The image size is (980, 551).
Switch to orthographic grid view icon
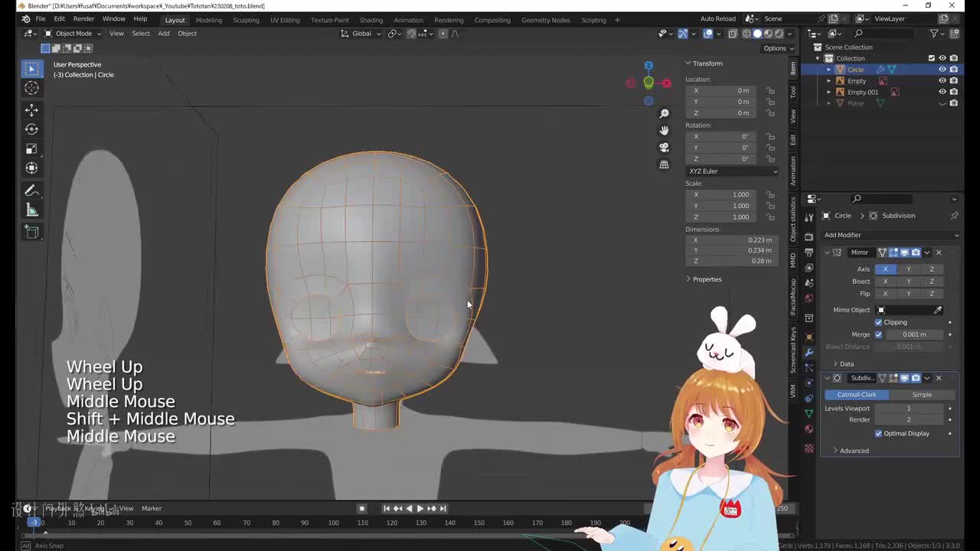pos(664,165)
